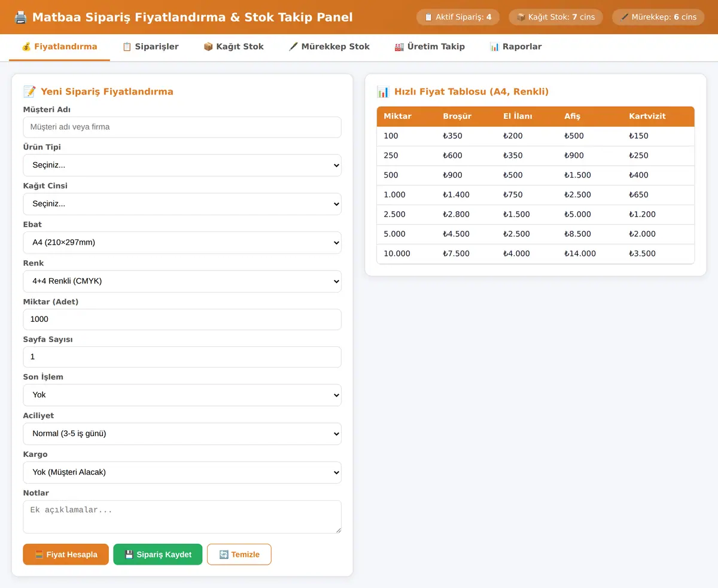Focus the Müşteri Adı input field
718x588 pixels.
point(182,127)
